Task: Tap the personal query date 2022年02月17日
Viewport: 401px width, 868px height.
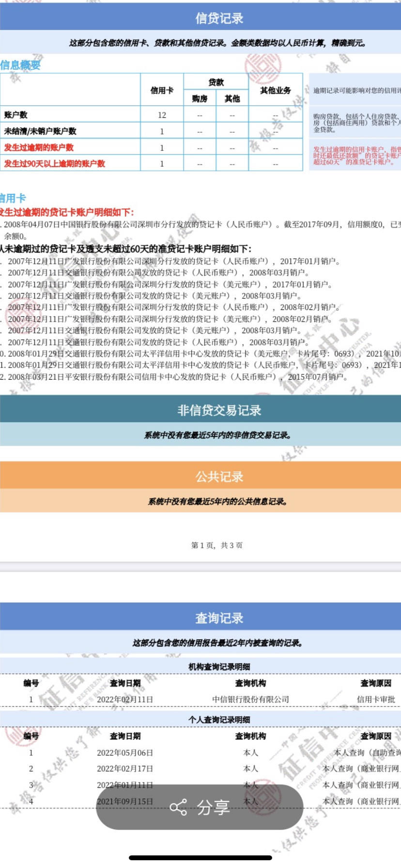Action: [x=125, y=769]
